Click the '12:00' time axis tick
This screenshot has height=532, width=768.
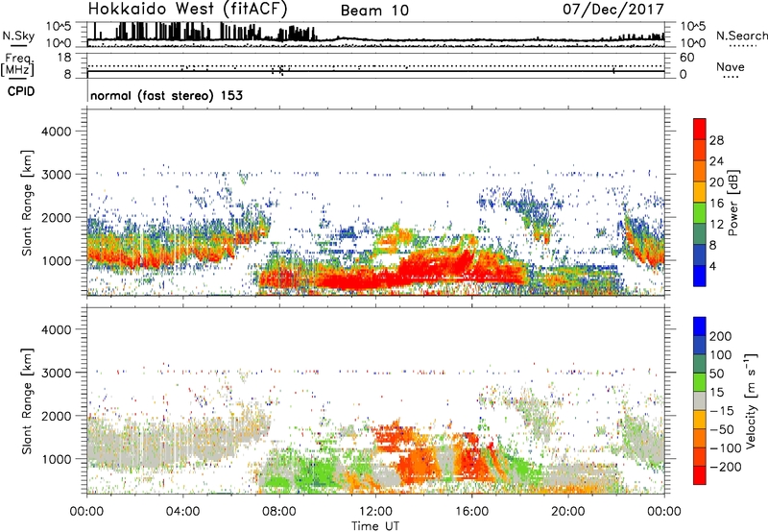[375, 512]
